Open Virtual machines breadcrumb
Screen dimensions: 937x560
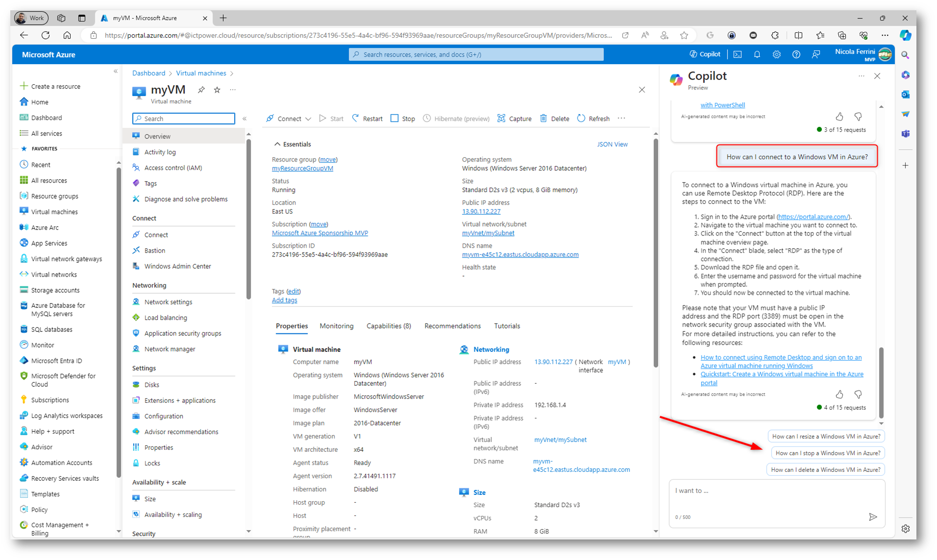[x=201, y=73]
